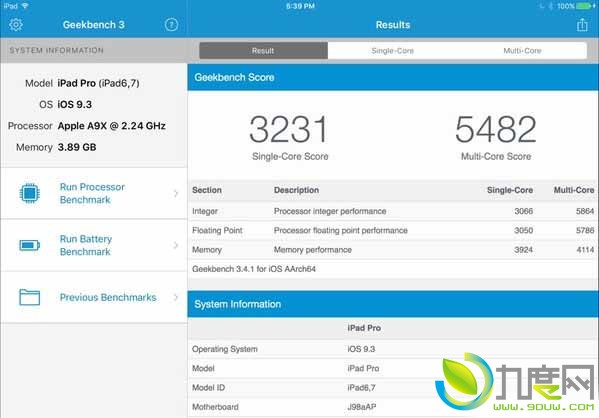Click 'Processor integer performance' description
599x418 pixels.
tap(330, 211)
